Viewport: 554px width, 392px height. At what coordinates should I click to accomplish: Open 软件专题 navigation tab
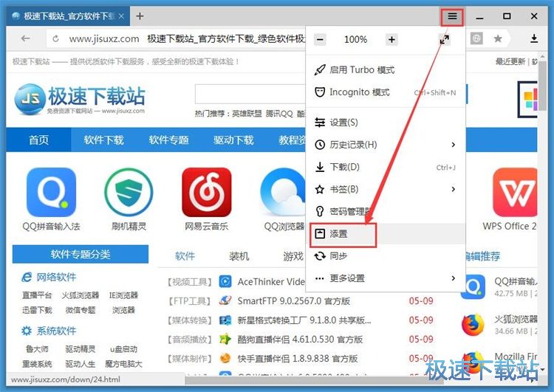(168, 140)
